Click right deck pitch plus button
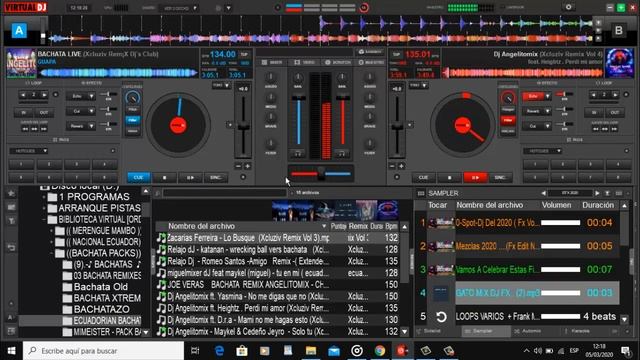640x360 pixels. point(401,166)
